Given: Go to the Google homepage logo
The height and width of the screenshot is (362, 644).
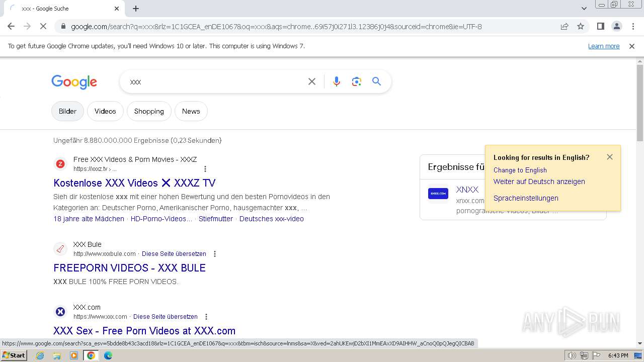Looking at the screenshot, I should tap(74, 82).
